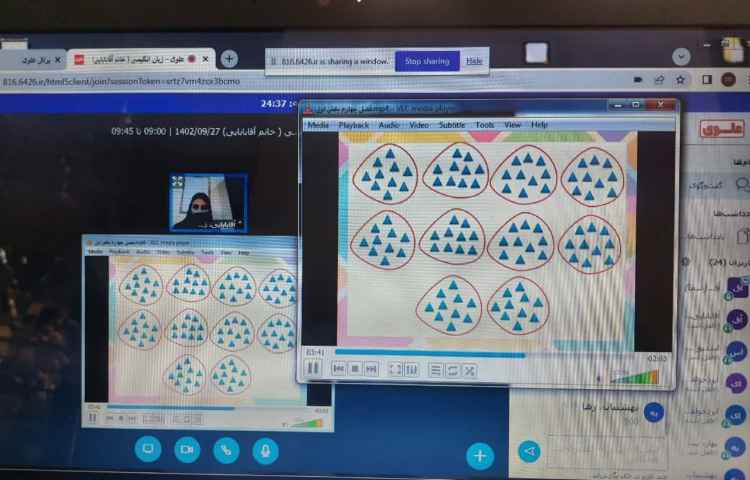Click camera indicator in address bar
Viewport: 750px width, 480px height.
(638, 80)
